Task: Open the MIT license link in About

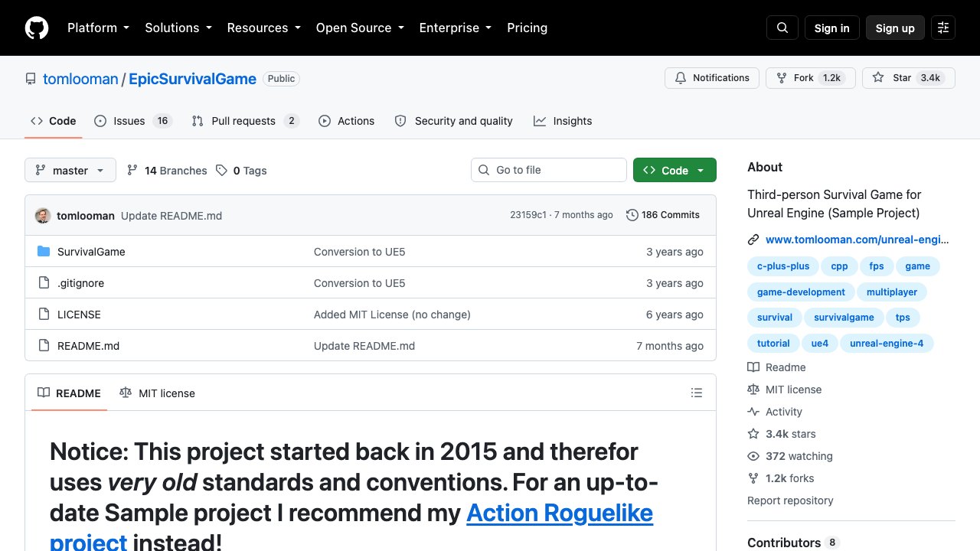Action: tap(784, 390)
